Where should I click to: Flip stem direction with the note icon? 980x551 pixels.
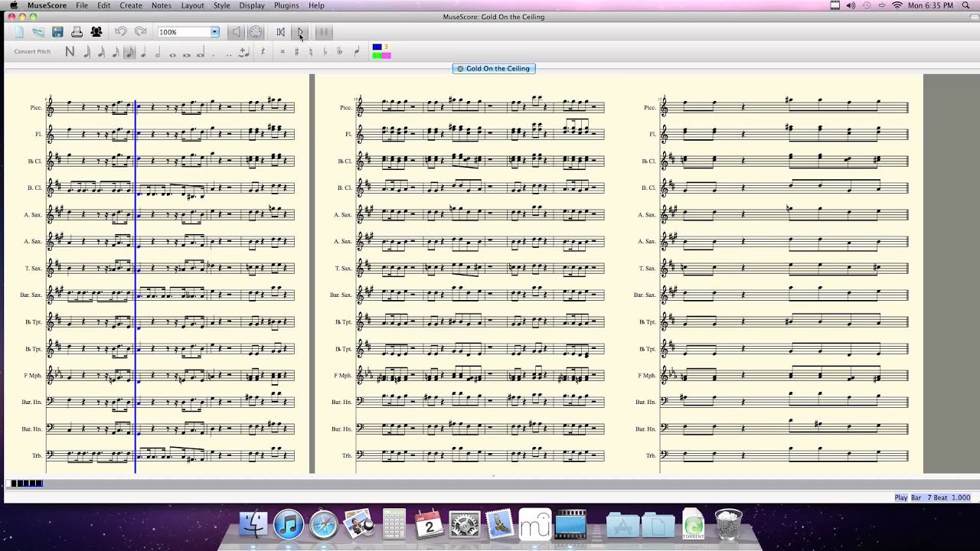click(357, 52)
